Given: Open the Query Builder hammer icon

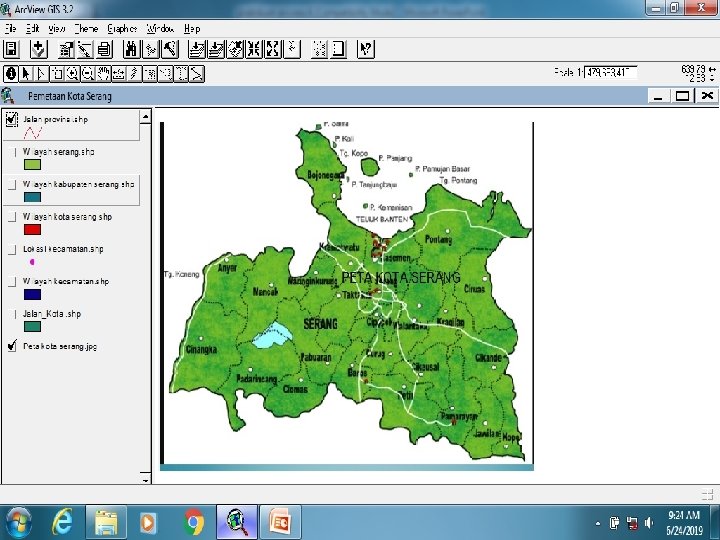Looking at the screenshot, I should pos(170,49).
